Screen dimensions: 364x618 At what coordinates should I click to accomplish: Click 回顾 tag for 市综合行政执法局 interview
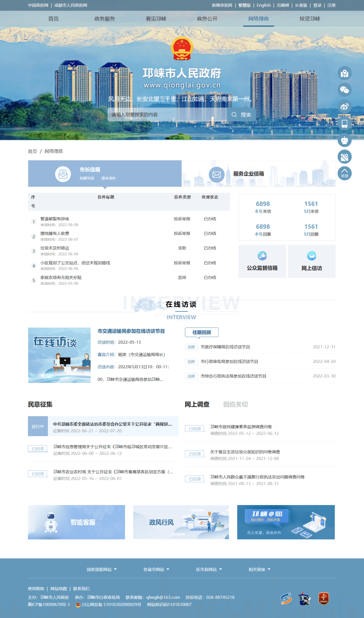click(x=191, y=376)
